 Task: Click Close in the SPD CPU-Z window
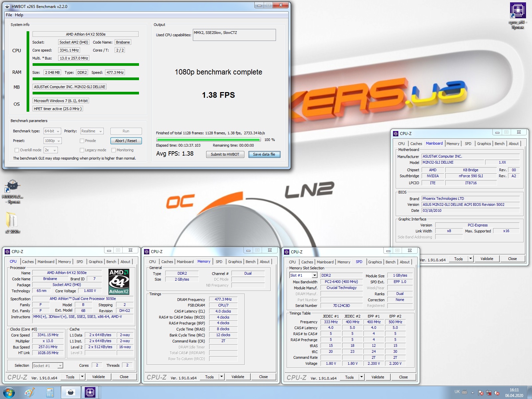[x=403, y=377]
